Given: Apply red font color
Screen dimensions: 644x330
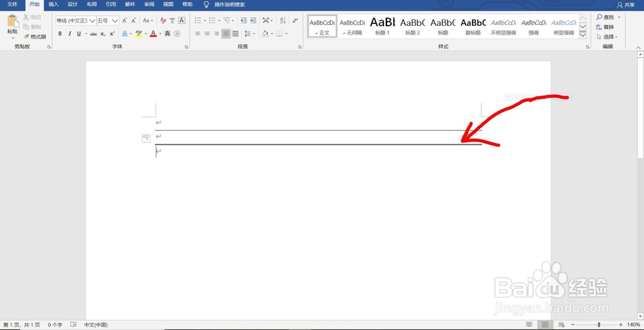Looking at the screenshot, I should click(153, 34).
